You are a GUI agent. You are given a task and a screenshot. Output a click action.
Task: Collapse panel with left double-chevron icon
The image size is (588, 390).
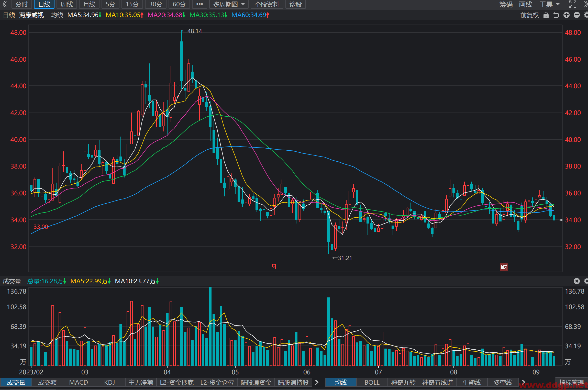point(5,4)
